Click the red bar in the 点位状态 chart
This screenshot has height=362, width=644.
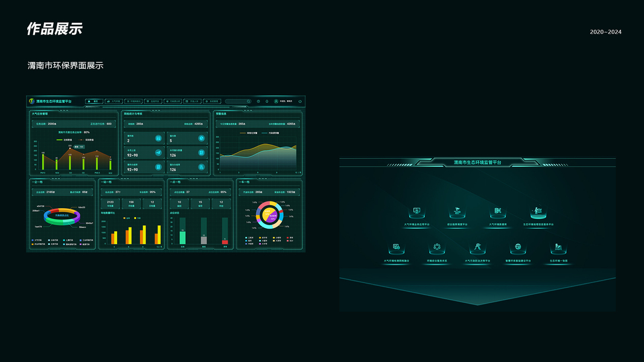coord(225,242)
